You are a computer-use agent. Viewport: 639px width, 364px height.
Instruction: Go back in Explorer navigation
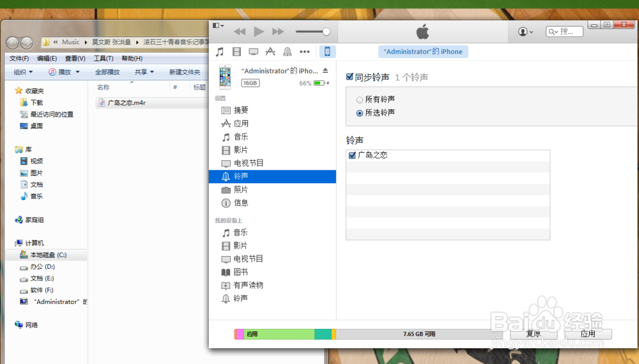(13, 42)
